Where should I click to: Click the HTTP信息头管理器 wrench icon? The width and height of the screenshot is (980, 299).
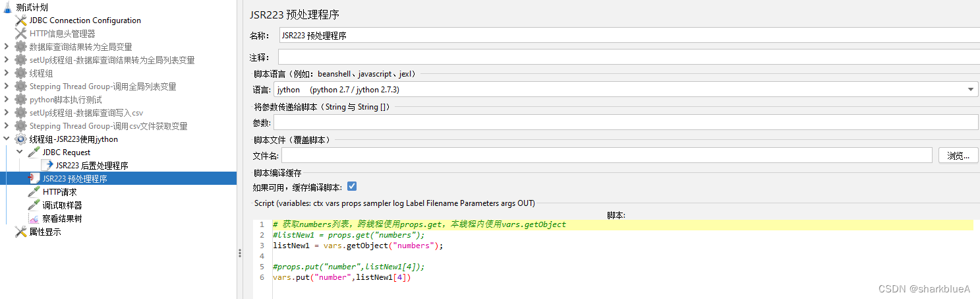[20, 33]
